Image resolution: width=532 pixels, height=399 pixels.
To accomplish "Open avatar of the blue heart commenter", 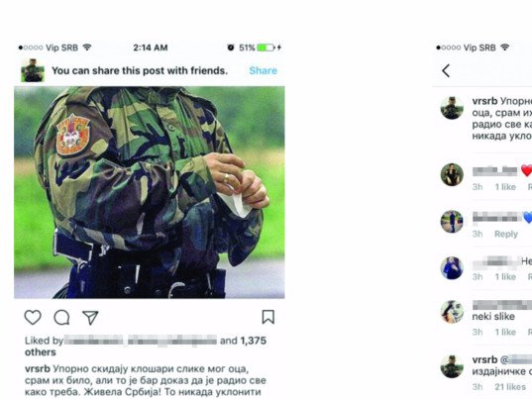I will point(452,222).
